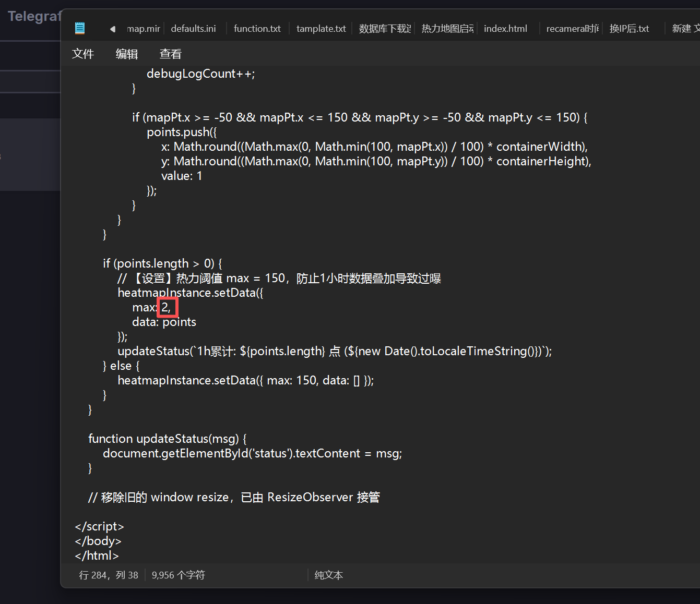Select the tamplate.txt tab
The height and width of the screenshot is (604, 700).
click(321, 29)
